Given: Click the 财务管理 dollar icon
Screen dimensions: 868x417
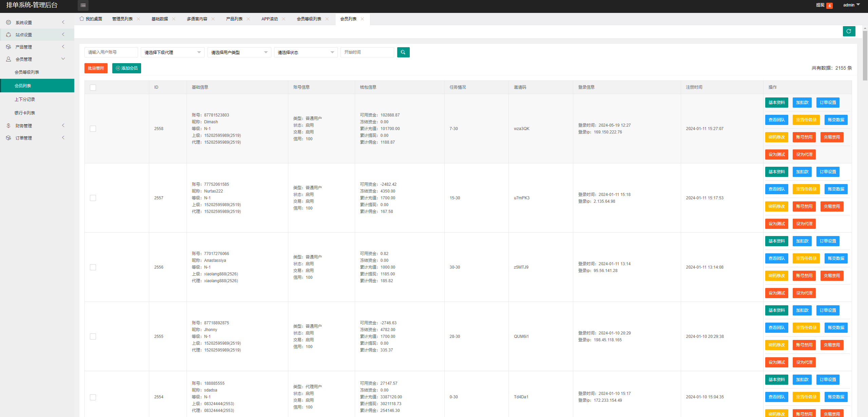Looking at the screenshot, I should tap(8, 126).
